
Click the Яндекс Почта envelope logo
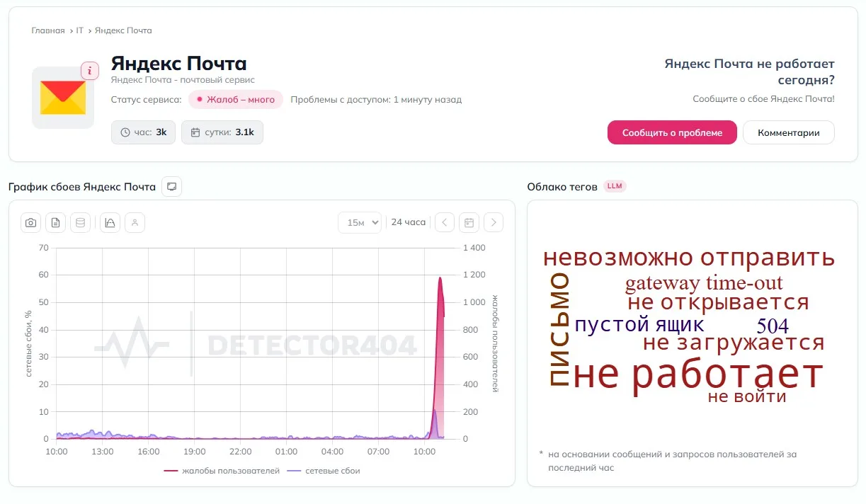(x=63, y=98)
